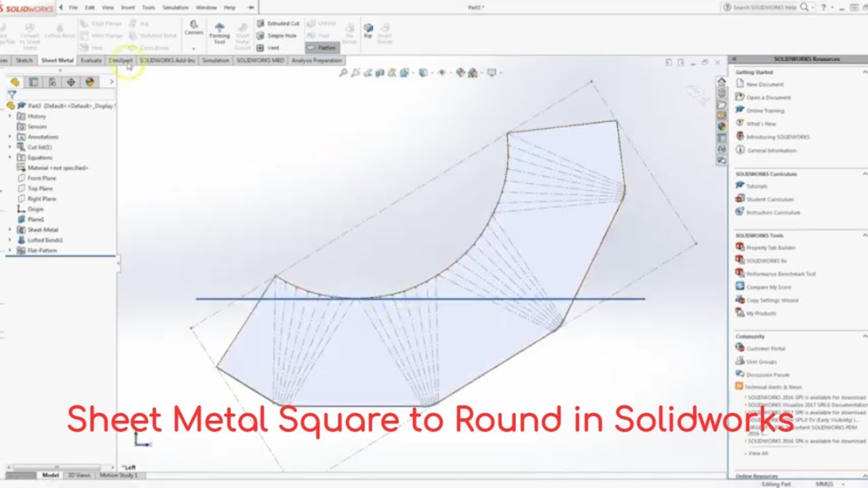
Task: Toggle Hide/Show Items eye icon
Action: 442,73
